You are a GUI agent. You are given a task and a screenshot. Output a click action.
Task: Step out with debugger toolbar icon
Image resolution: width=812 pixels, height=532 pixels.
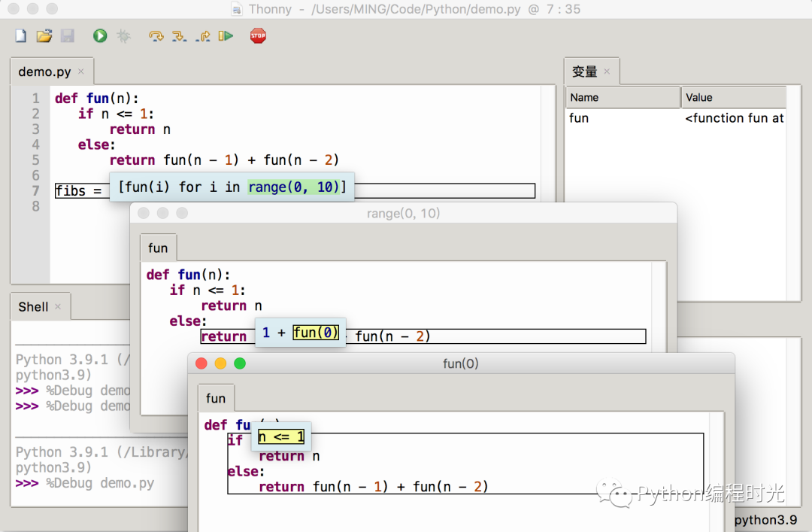coord(203,36)
